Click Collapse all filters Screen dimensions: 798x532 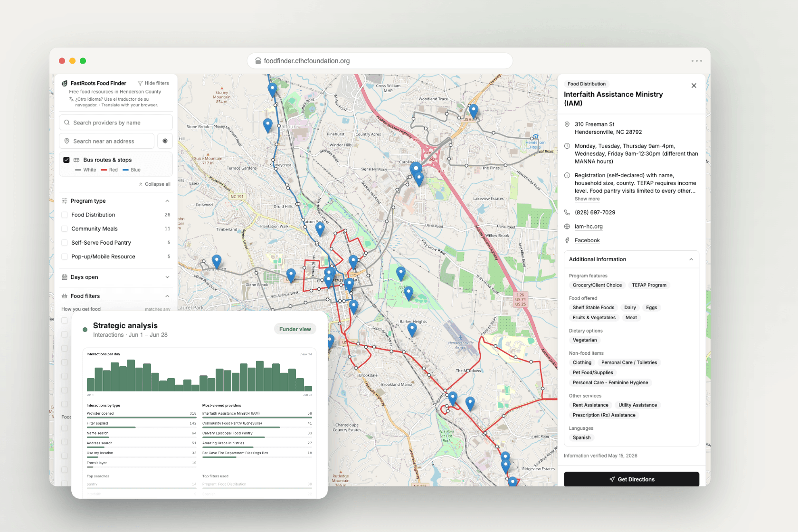(155, 184)
